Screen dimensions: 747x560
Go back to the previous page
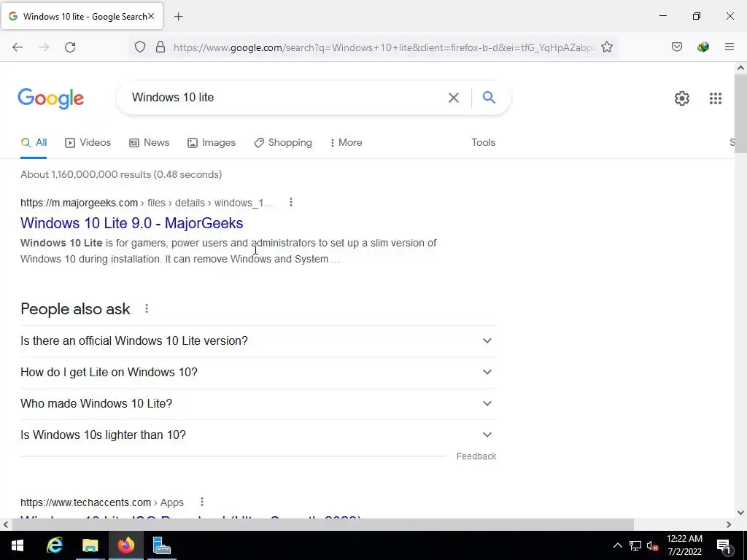[x=18, y=47]
